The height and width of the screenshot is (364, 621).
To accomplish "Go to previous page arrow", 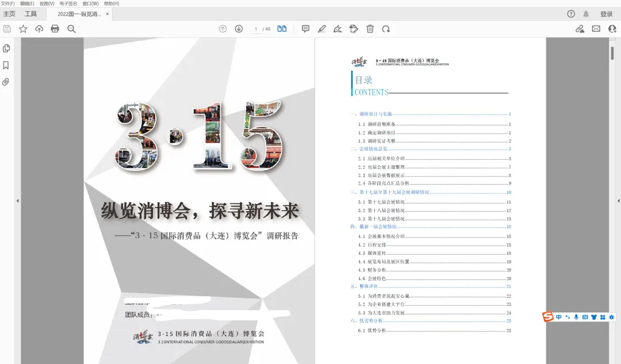I will tap(223, 29).
